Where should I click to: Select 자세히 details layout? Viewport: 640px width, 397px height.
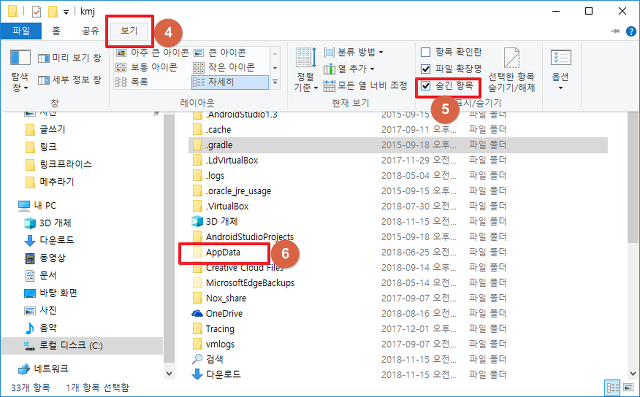pos(230,82)
